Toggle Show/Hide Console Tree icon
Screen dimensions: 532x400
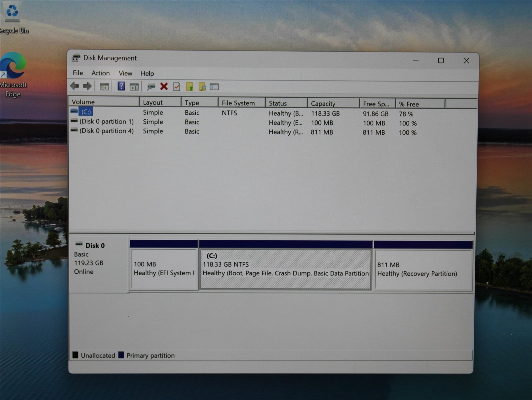click(x=104, y=87)
